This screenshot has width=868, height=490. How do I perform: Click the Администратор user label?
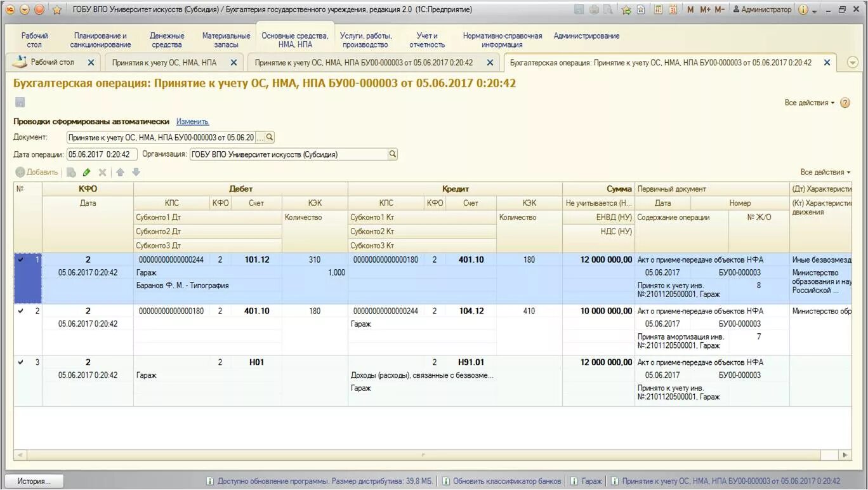click(762, 10)
